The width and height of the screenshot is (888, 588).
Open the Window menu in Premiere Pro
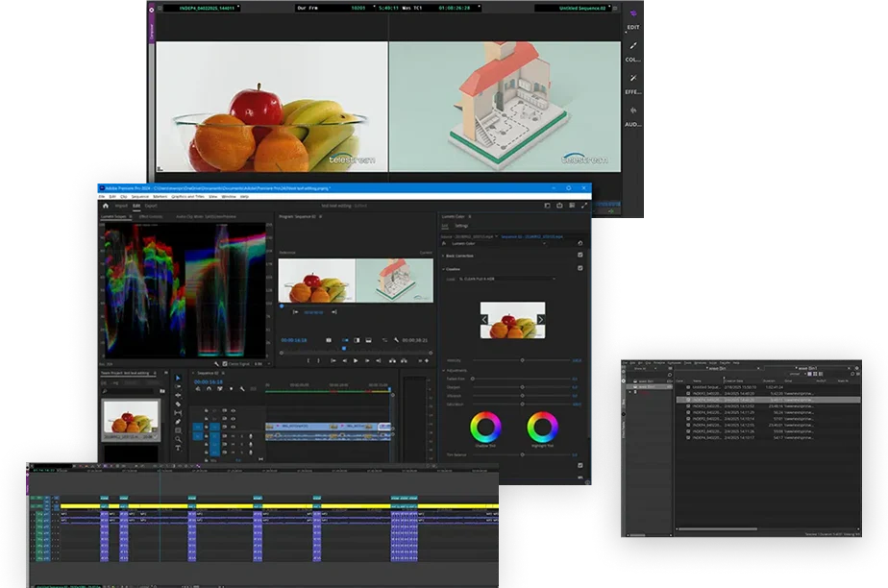click(x=229, y=196)
